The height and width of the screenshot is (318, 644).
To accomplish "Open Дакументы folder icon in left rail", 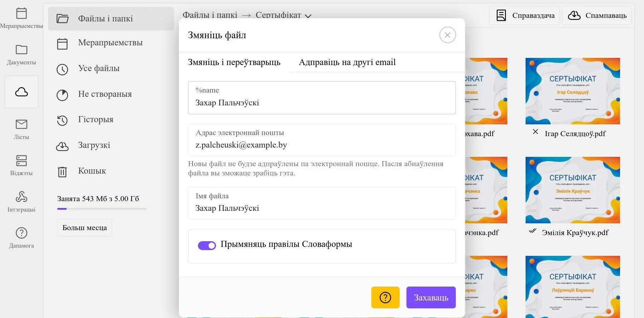I will coord(21,50).
